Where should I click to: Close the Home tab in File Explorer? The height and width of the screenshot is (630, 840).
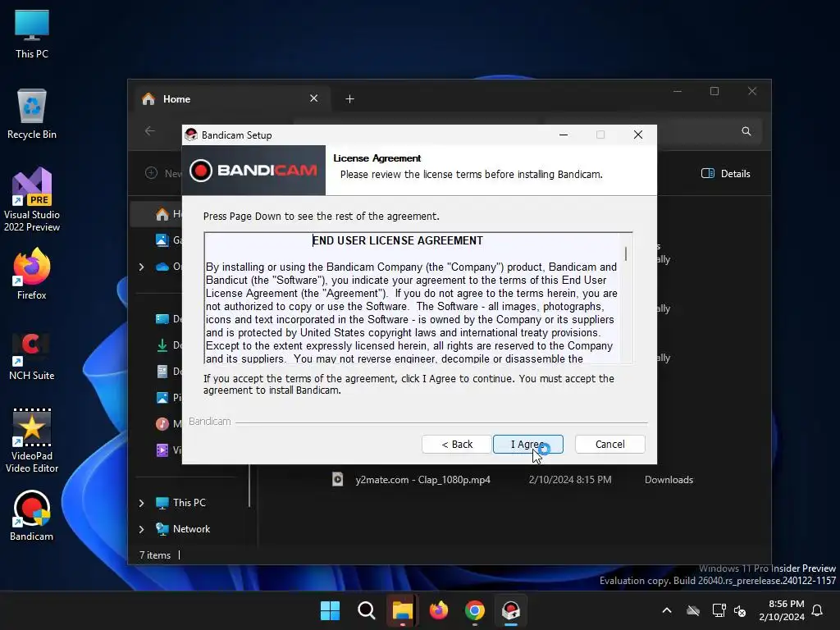coord(314,98)
